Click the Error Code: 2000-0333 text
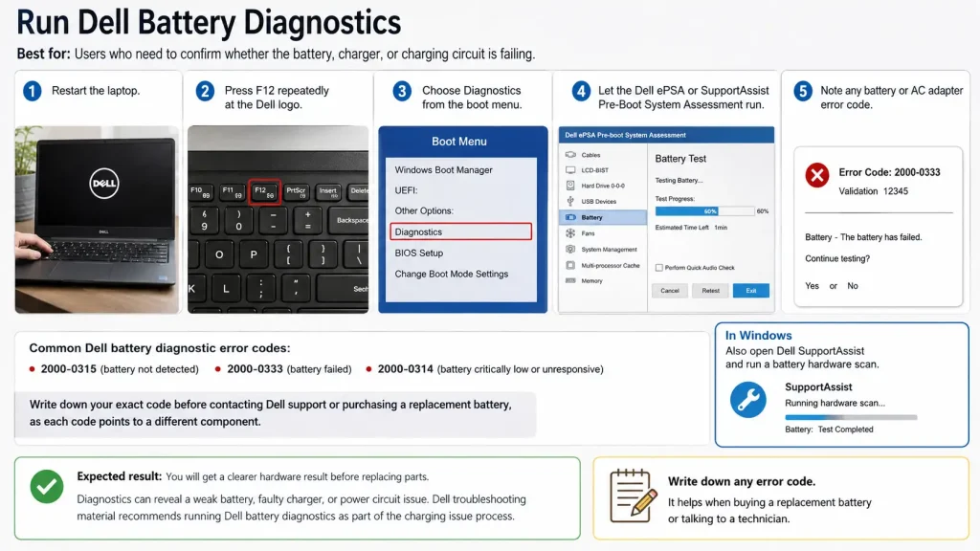Image resolution: width=980 pixels, height=551 pixels. 889,172
